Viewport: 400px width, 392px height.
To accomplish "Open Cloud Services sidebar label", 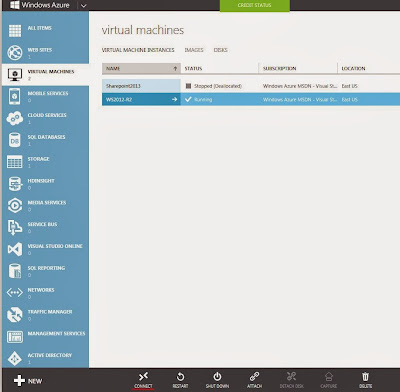I will pyautogui.click(x=47, y=115).
